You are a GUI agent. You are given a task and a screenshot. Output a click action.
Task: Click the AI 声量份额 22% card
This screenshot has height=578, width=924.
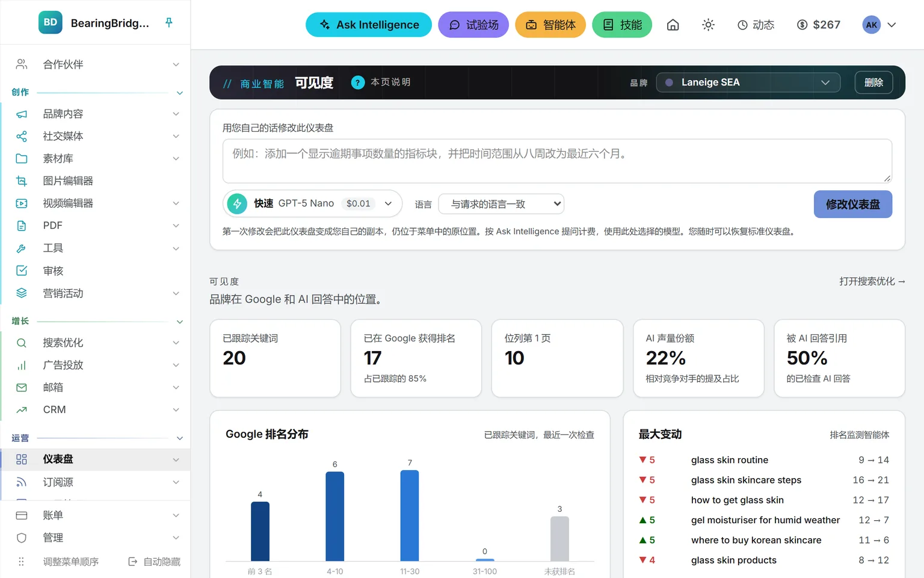(x=698, y=358)
